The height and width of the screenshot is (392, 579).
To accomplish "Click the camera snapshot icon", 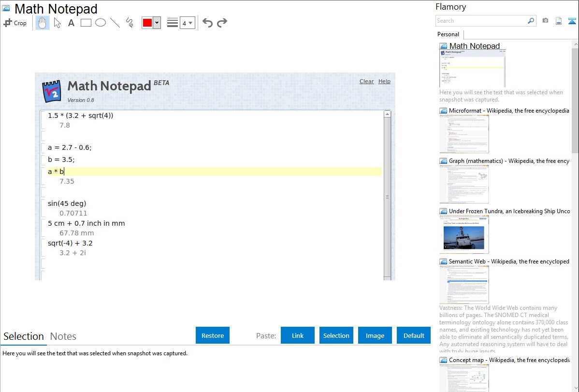I will (545, 21).
